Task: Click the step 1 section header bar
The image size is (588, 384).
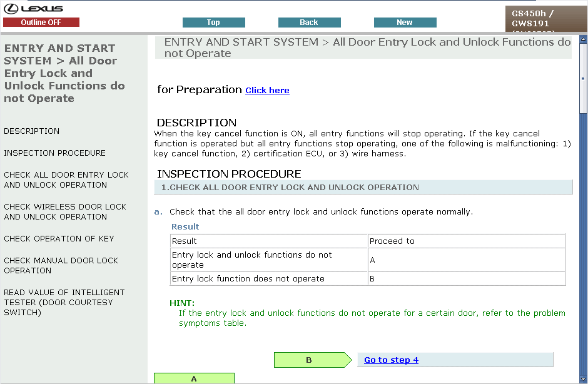Action: click(363, 188)
